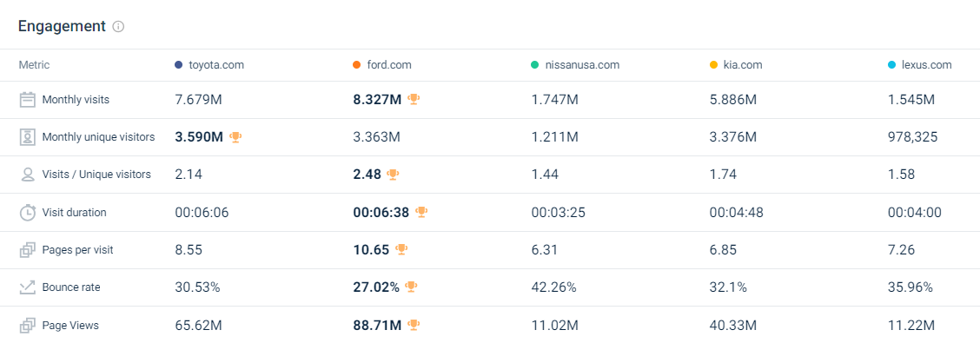Select the Bounce rate row label
This screenshot has height=363, width=980.
(71, 287)
